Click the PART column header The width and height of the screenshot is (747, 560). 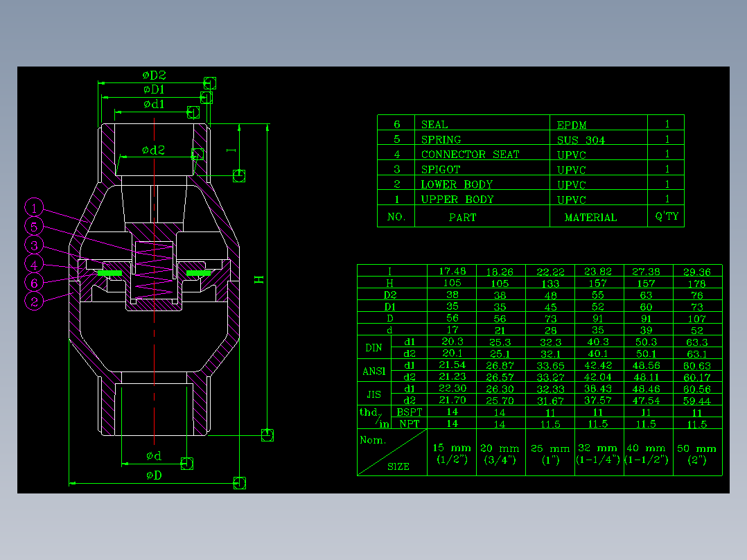pyautogui.click(x=463, y=218)
